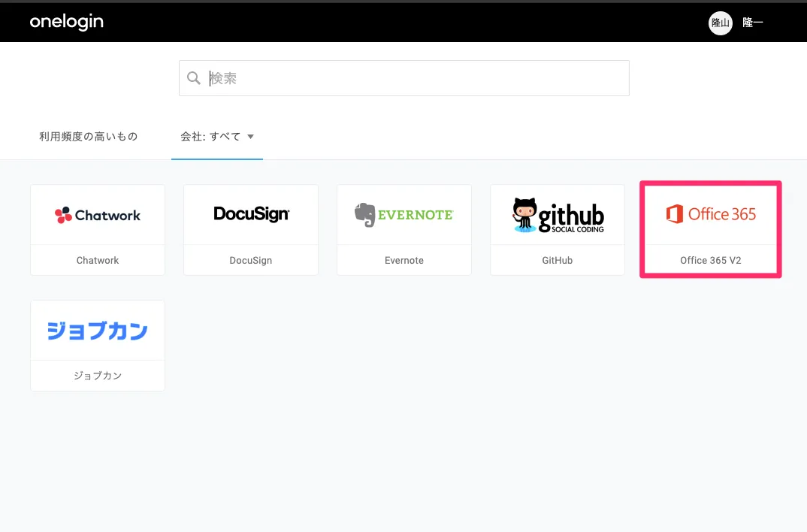Launch ジョブカン logo tile

pos(98,331)
